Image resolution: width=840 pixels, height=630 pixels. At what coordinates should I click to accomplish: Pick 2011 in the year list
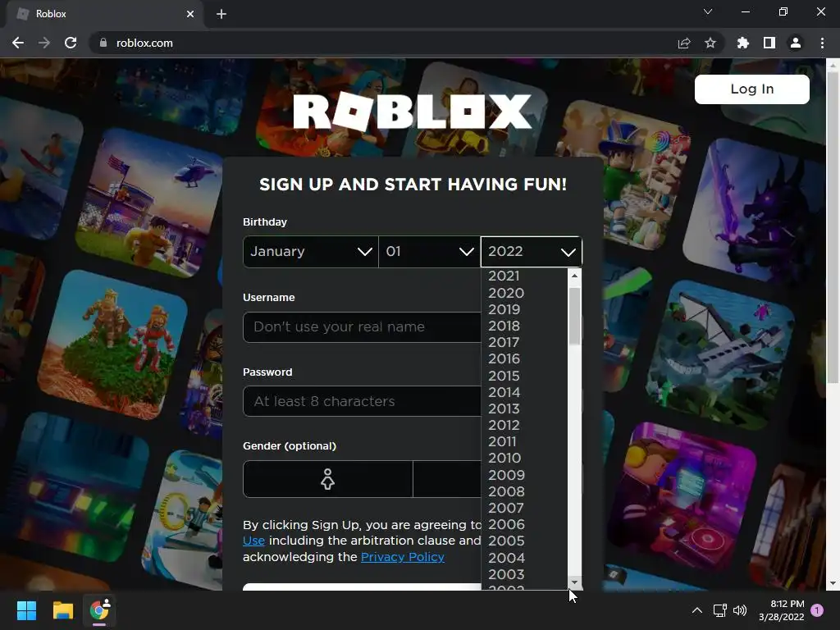[x=524, y=442]
